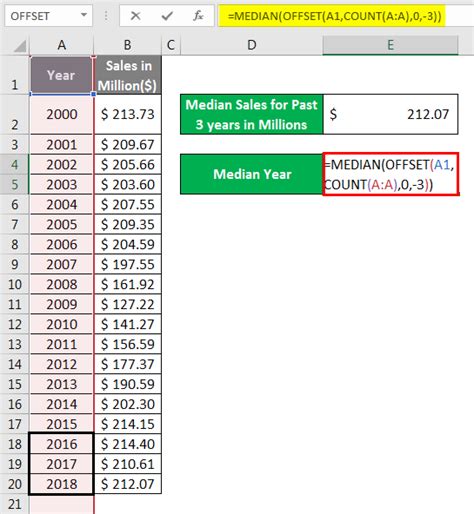Select column E header
The width and height of the screenshot is (474, 514).
390,45
